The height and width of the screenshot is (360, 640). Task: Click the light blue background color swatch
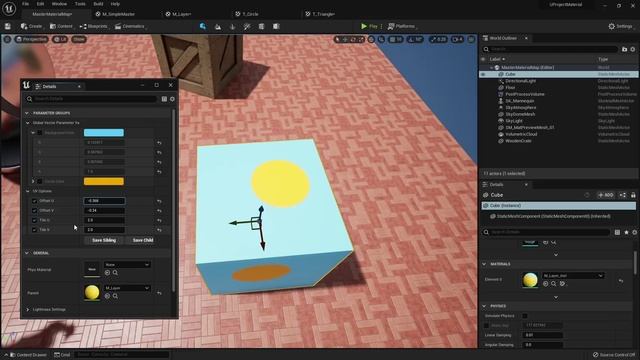pos(104,133)
